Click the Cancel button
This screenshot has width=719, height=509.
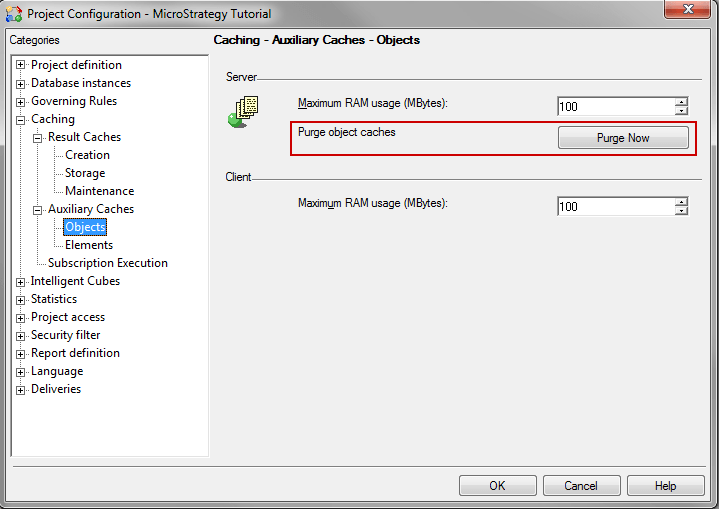(581, 486)
